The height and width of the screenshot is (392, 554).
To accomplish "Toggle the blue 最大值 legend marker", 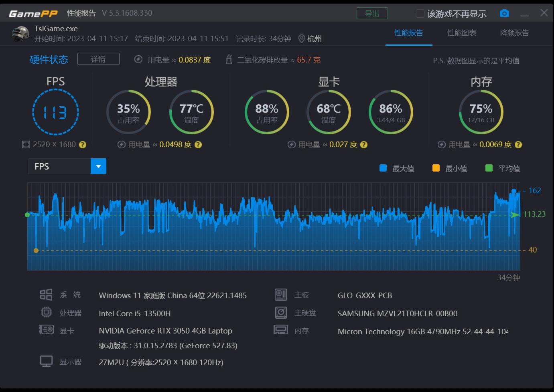I will pos(384,168).
